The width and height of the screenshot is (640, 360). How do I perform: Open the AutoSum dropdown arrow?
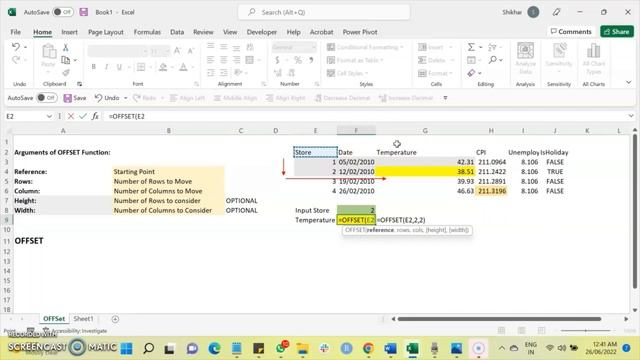point(480,47)
